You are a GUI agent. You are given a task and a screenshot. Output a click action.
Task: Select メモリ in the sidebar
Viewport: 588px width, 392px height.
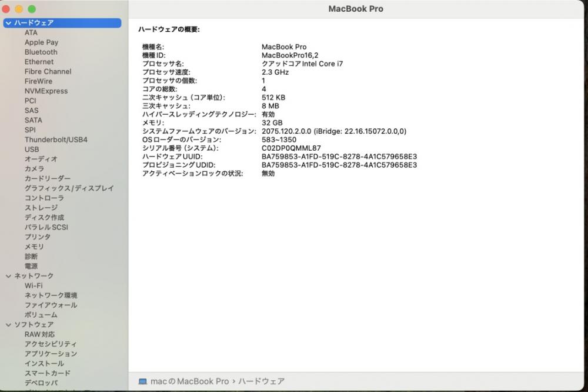[x=35, y=247]
